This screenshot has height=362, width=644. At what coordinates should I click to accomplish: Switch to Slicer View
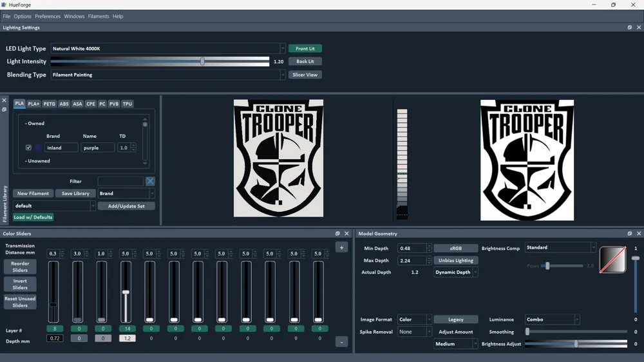305,75
